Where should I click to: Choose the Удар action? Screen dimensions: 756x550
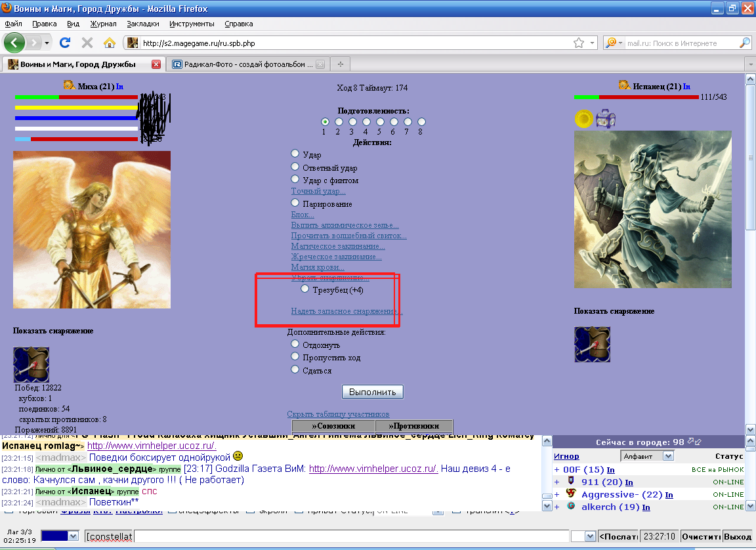295,154
